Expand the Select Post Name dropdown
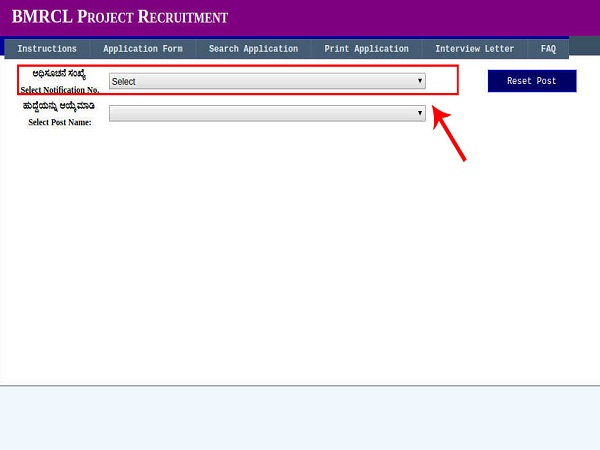 pos(267,113)
